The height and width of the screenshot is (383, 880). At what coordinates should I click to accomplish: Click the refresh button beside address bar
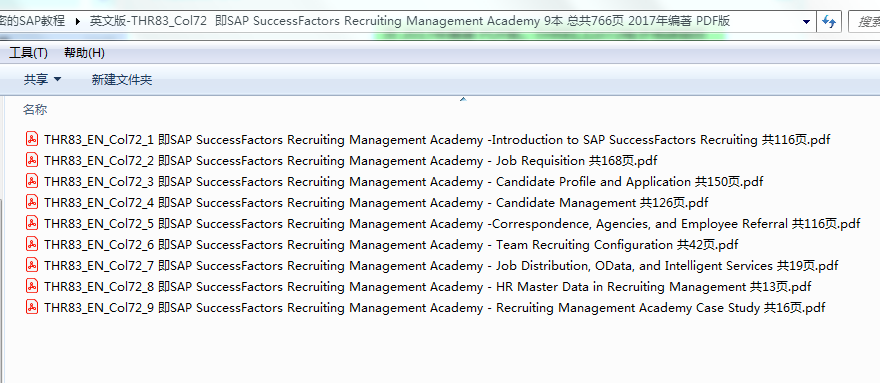[x=828, y=22]
